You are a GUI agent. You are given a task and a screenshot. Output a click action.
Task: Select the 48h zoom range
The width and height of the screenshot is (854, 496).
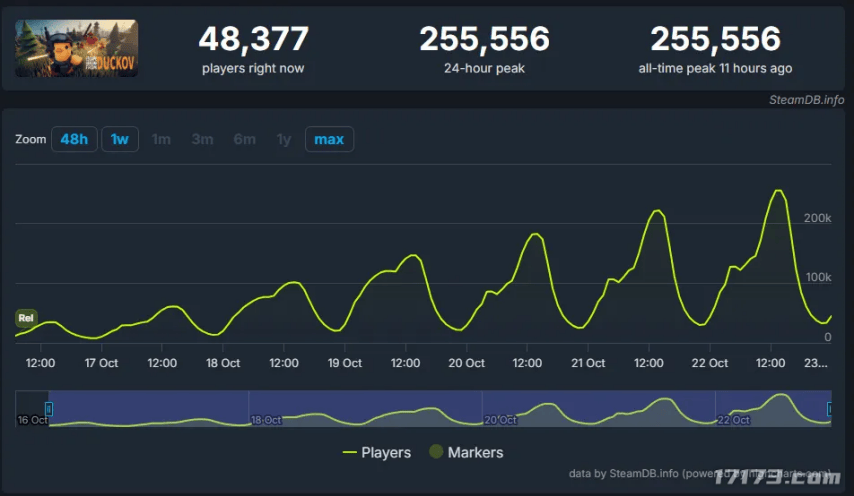pyautogui.click(x=74, y=139)
